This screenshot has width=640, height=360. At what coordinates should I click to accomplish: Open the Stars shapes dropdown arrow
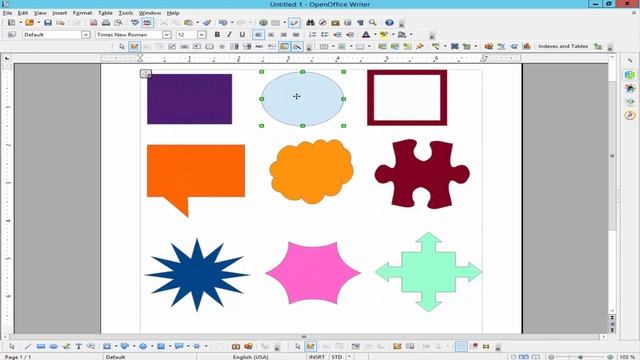(206, 347)
